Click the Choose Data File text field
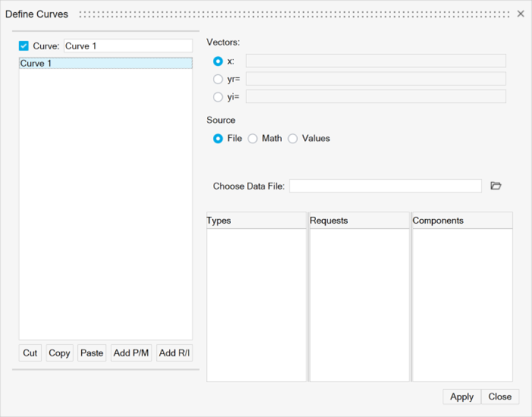532x417 pixels. pyautogui.click(x=385, y=187)
